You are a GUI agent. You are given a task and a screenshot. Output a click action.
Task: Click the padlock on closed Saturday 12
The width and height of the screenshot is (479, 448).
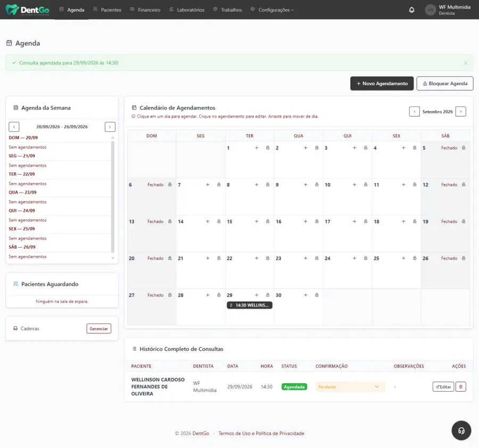coord(464,185)
